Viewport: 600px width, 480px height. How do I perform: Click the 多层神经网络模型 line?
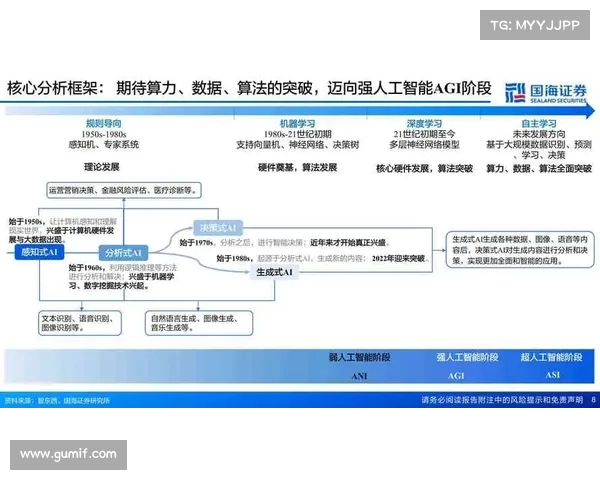424,145
